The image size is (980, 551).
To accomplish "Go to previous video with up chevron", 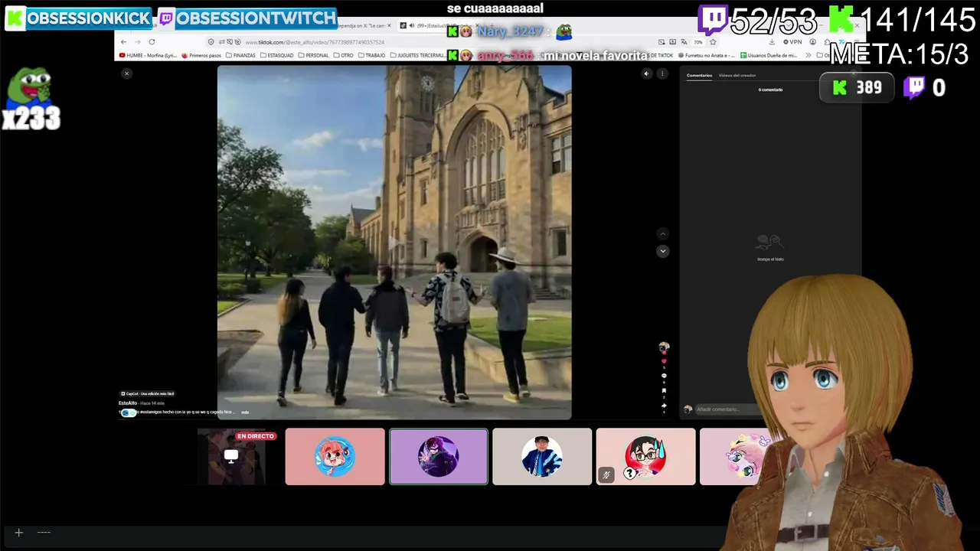I will [x=663, y=234].
